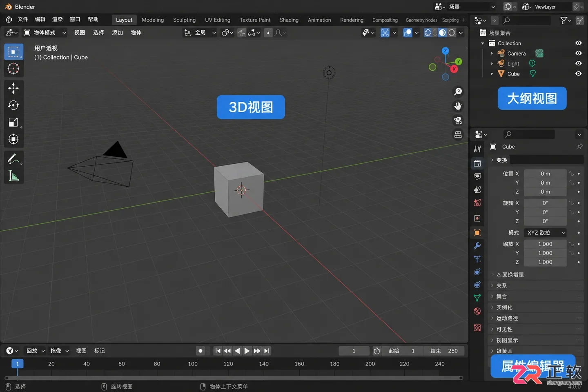Toggle viewport overlays display

tap(408, 33)
